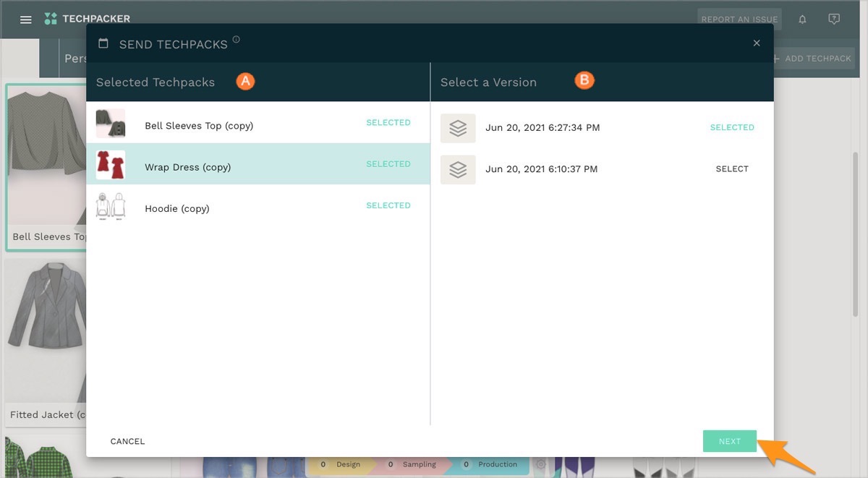Click the Report an Issue button

[739, 20]
